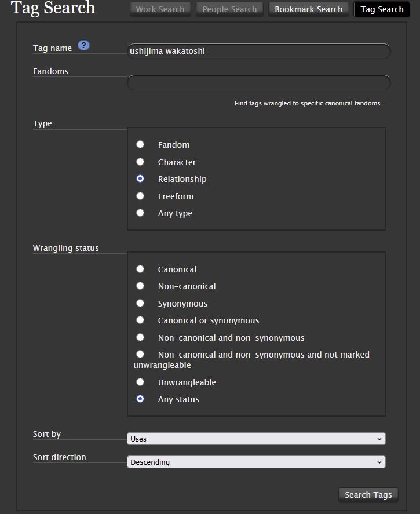Switch to Bookmark Search tab
The width and height of the screenshot is (420, 514).
click(309, 9)
